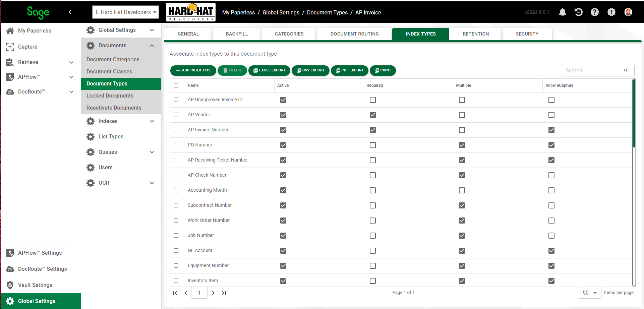Click the APFlow dollar icon
The image size is (644, 309).
click(10, 77)
